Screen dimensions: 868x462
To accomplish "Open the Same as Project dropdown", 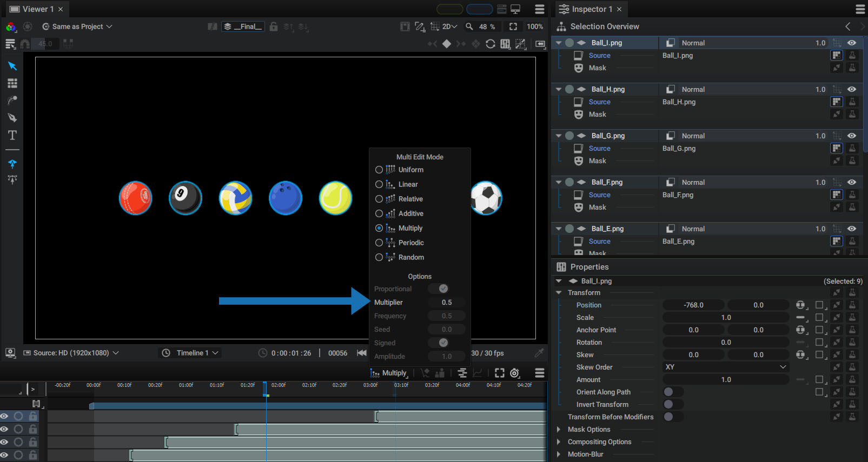I will tap(77, 26).
